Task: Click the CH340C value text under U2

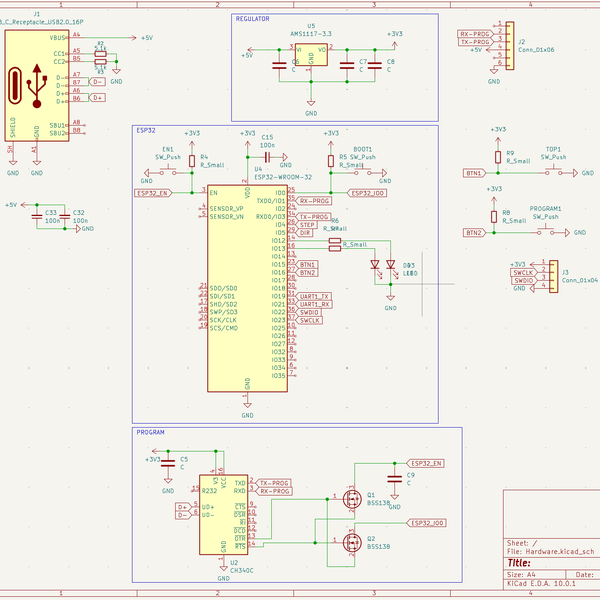Action: tap(241, 570)
